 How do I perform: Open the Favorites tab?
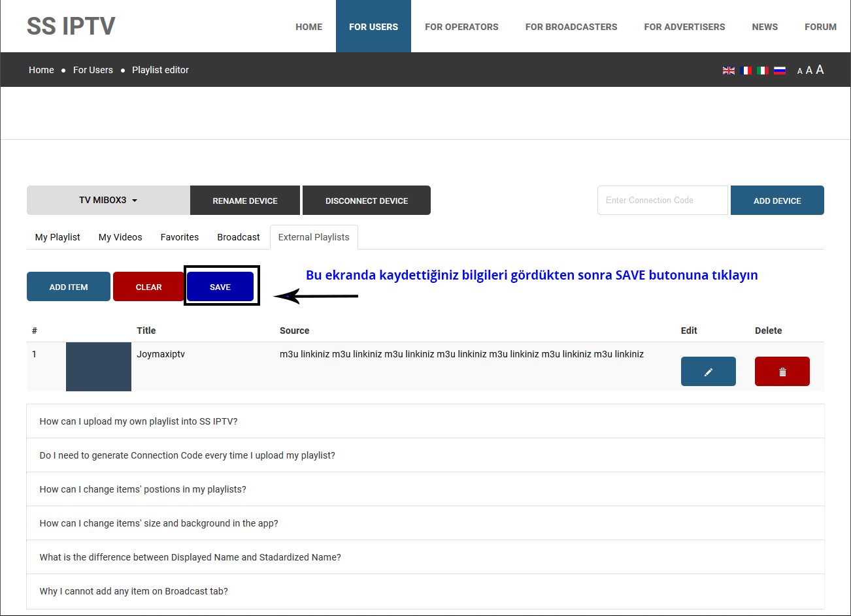(x=180, y=237)
